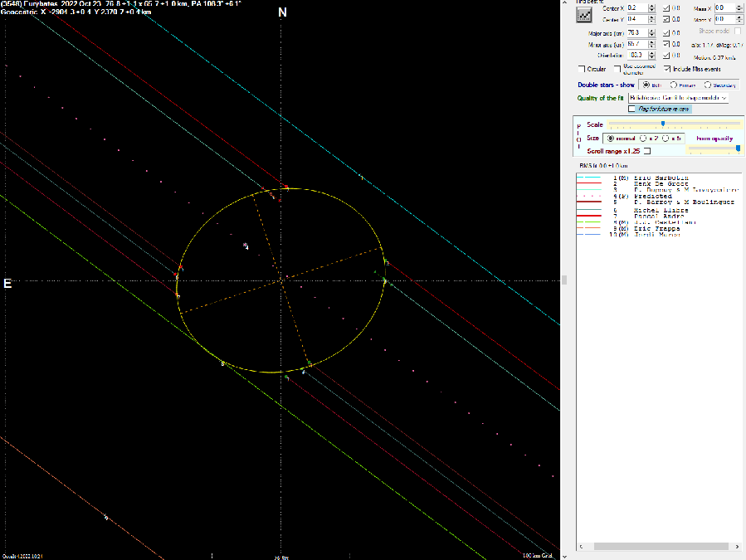Viewport: 746px width, 560px height.
Task: Enable Use assumed diameter option
Action: tap(617, 69)
